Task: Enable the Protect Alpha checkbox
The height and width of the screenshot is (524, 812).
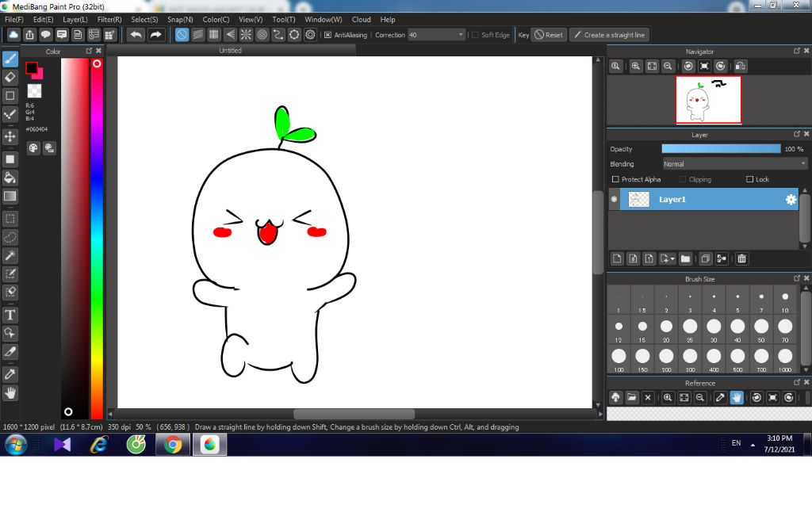Action: coord(616,179)
